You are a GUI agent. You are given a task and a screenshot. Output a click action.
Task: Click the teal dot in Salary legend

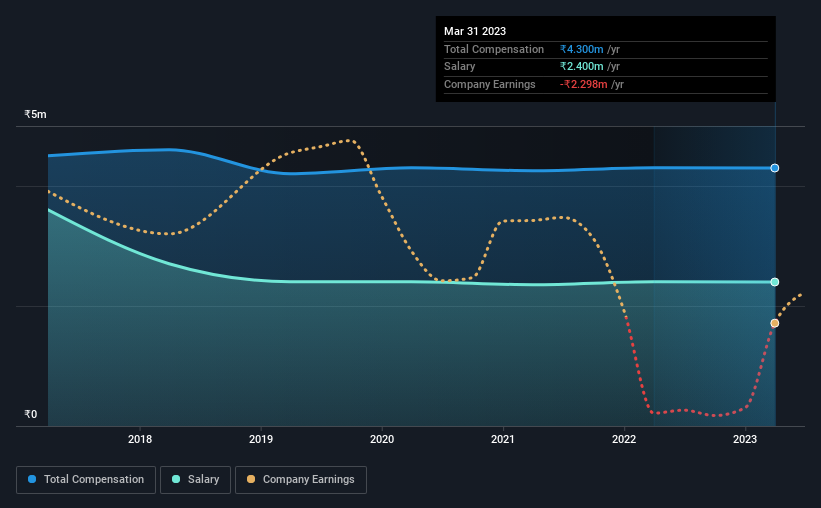pos(176,479)
